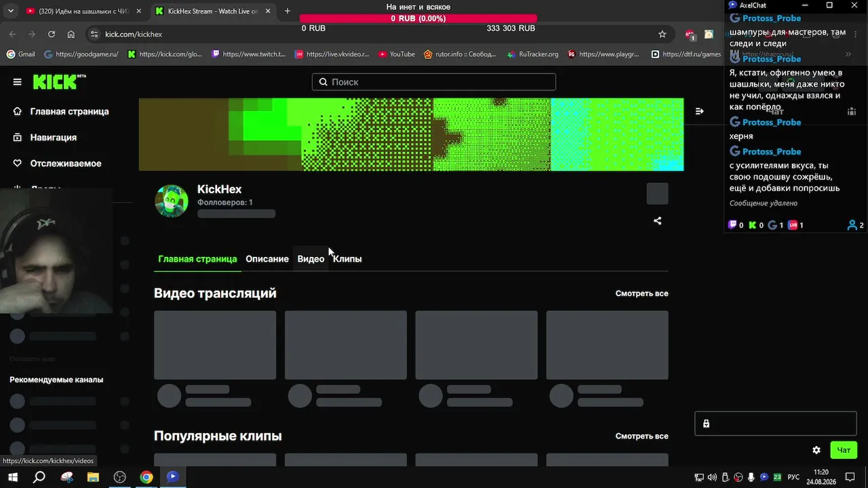868x488 pixels.
Task: Open the taskbar clock and calendar
Action: [821, 477]
